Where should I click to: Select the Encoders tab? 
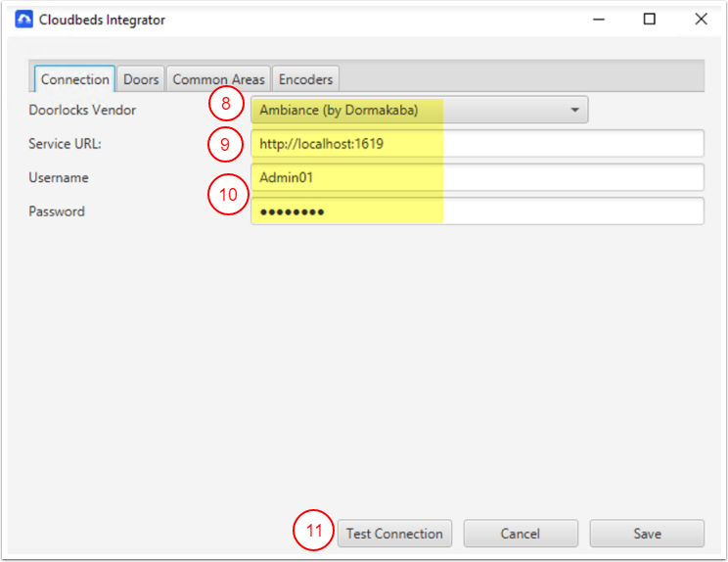pos(305,79)
